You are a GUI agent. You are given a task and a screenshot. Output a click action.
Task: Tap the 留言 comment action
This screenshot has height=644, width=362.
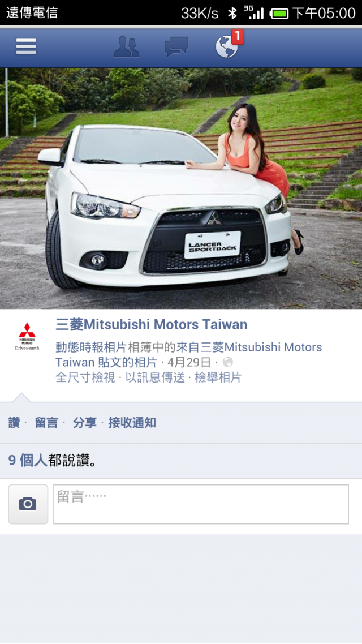pyautogui.click(x=46, y=423)
